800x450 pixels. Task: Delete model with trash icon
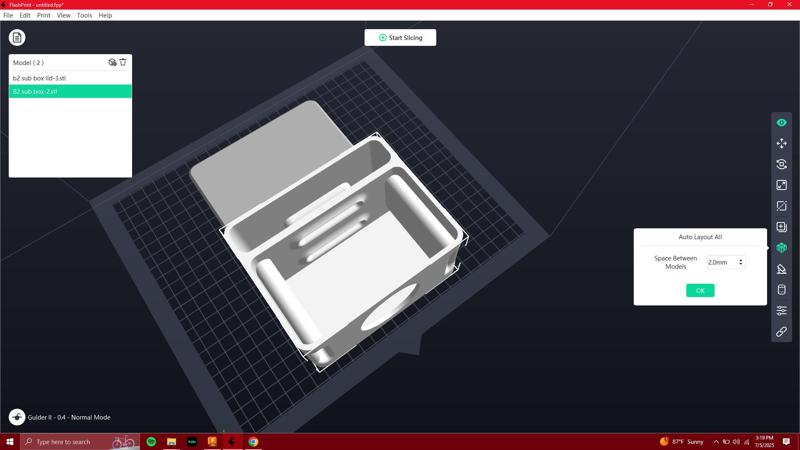click(123, 62)
